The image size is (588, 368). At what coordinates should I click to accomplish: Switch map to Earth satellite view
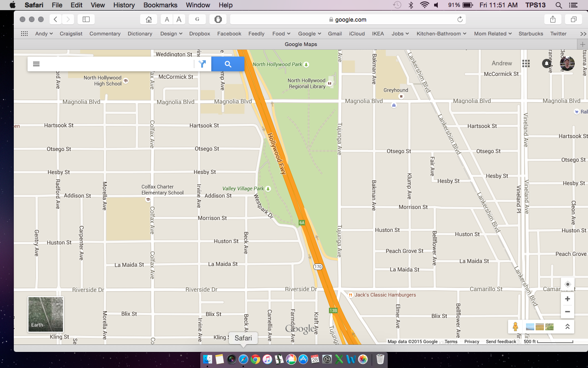46,314
